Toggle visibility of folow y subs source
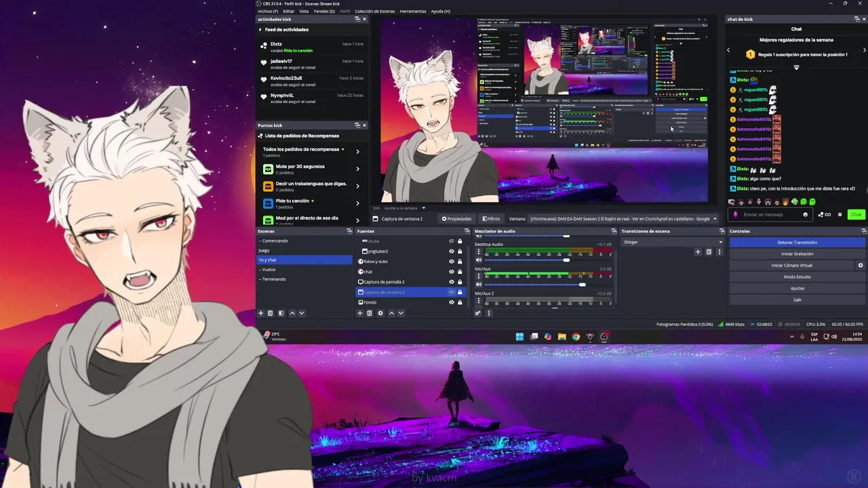 point(452,262)
